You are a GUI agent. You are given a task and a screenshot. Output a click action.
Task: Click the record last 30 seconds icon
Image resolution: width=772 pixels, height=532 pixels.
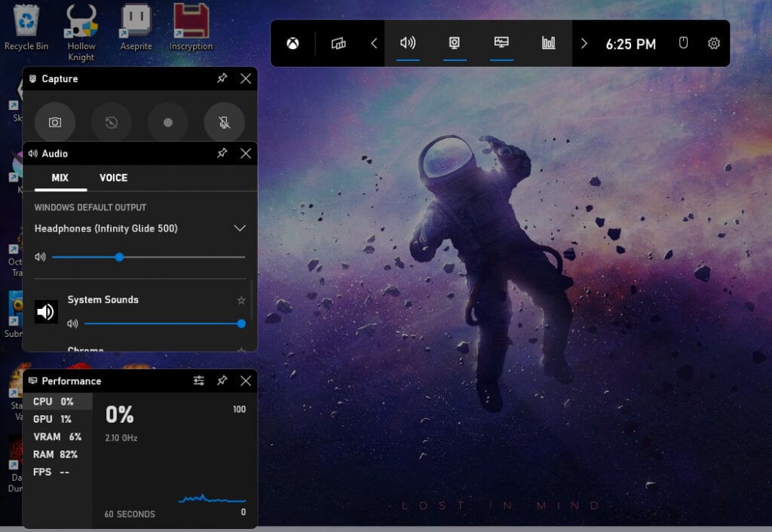pyautogui.click(x=112, y=122)
